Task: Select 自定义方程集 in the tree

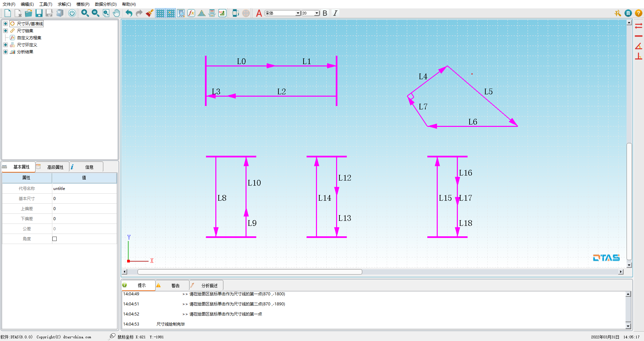Action: [29, 38]
